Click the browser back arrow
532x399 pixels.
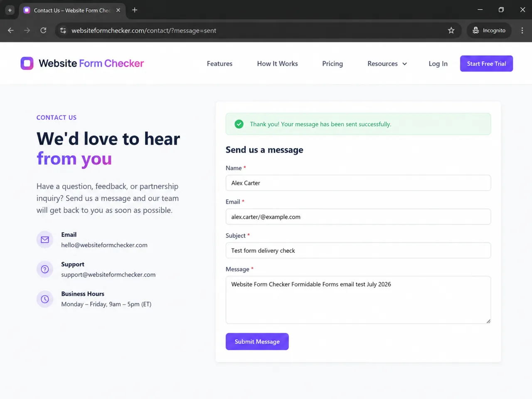click(11, 30)
